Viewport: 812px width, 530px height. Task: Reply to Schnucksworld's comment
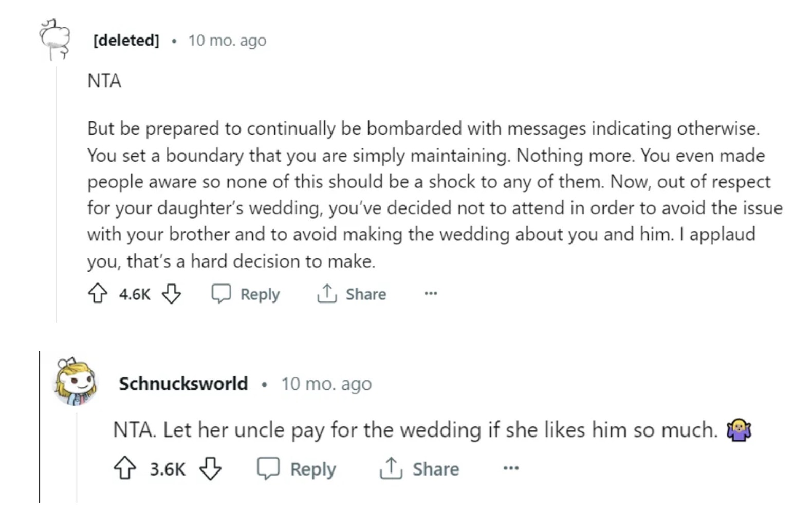pyautogui.click(x=297, y=468)
